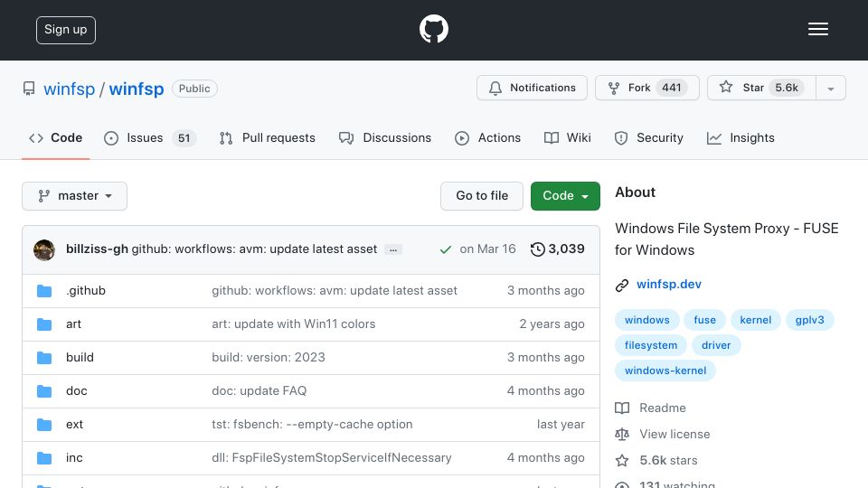Viewport: 868px width, 488px height.
Task: Open the ext folder
Action: coord(74,425)
